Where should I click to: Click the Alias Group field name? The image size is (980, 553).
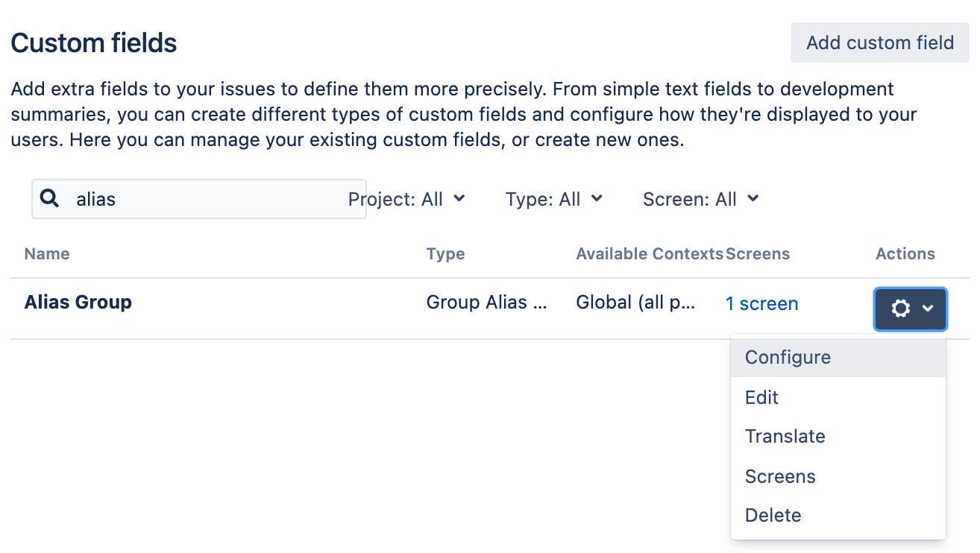[78, 302]
